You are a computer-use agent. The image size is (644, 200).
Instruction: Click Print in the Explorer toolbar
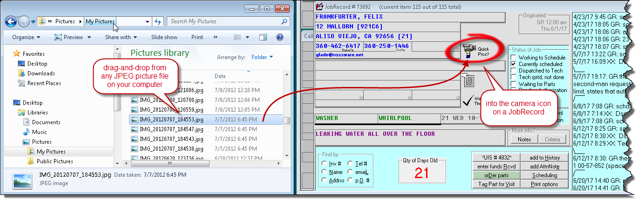(x=197, y=37)
